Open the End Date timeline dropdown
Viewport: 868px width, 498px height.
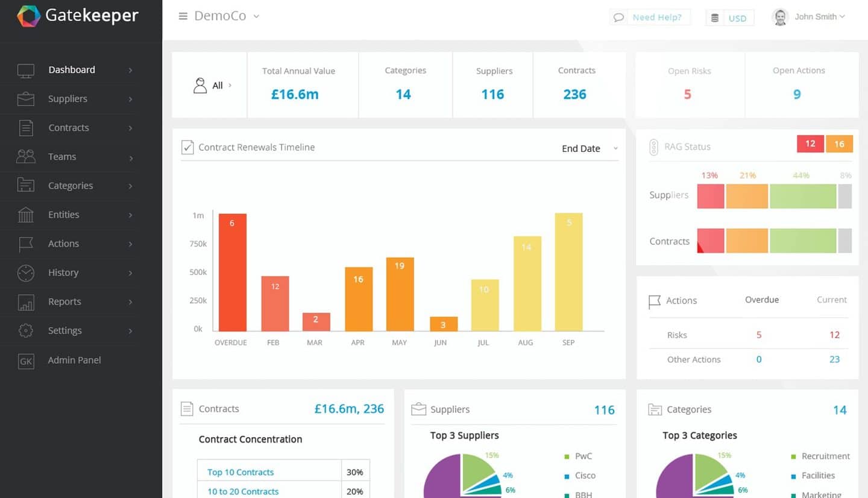point(590,148)
